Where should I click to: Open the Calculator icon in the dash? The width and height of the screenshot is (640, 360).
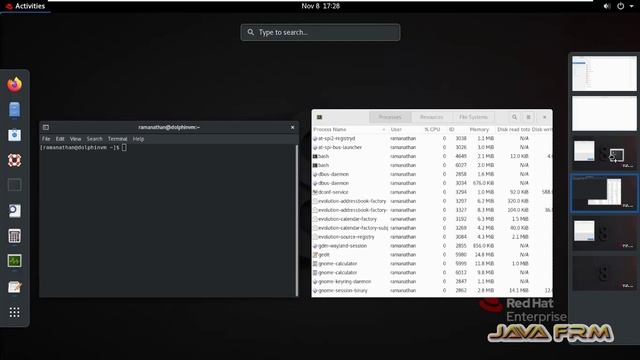[x=14, y=236]
